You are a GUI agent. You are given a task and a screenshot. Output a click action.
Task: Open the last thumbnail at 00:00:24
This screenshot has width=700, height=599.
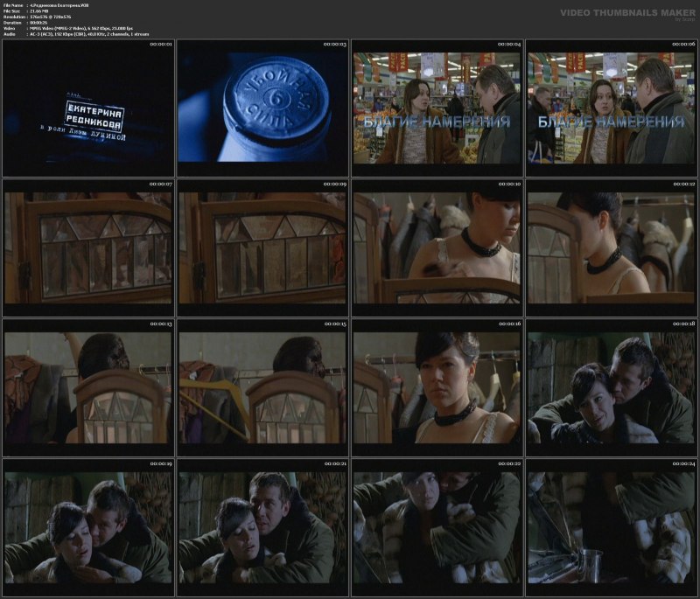(x=612, y=526)
